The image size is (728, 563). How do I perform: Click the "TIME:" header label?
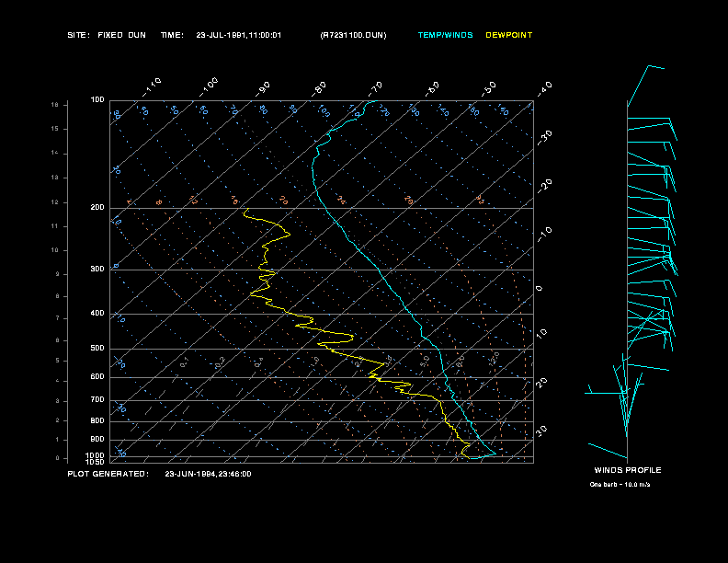click(x=172, y=35)
